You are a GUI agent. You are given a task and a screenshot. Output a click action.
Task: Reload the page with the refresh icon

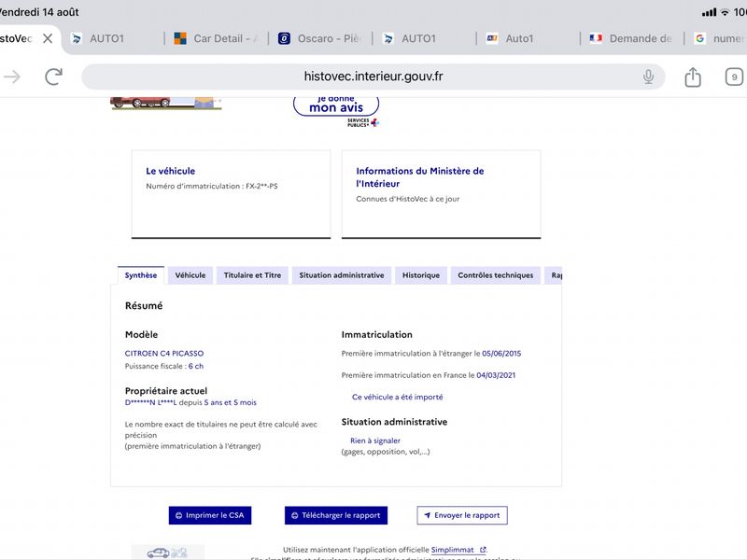53,77
